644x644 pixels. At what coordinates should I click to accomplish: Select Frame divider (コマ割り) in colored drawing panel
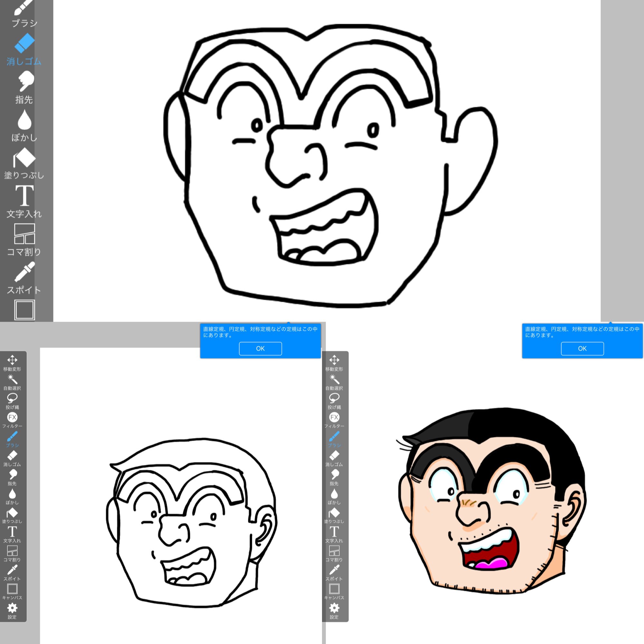pos(334,554)
